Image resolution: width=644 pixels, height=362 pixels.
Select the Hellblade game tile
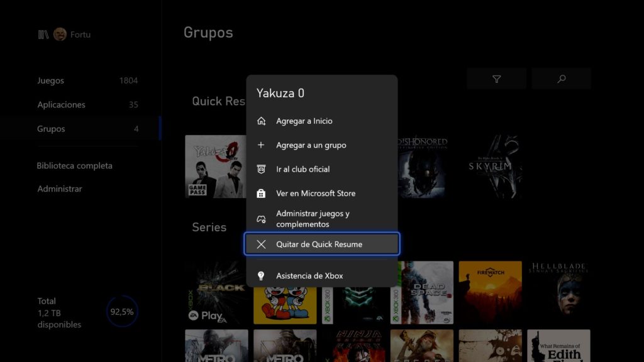[558, 293]
